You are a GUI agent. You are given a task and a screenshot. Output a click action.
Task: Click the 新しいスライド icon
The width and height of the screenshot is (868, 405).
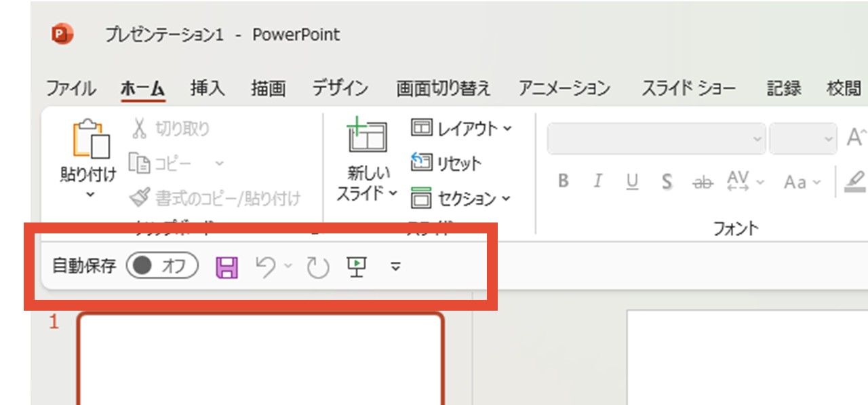[x=366, y=135]
